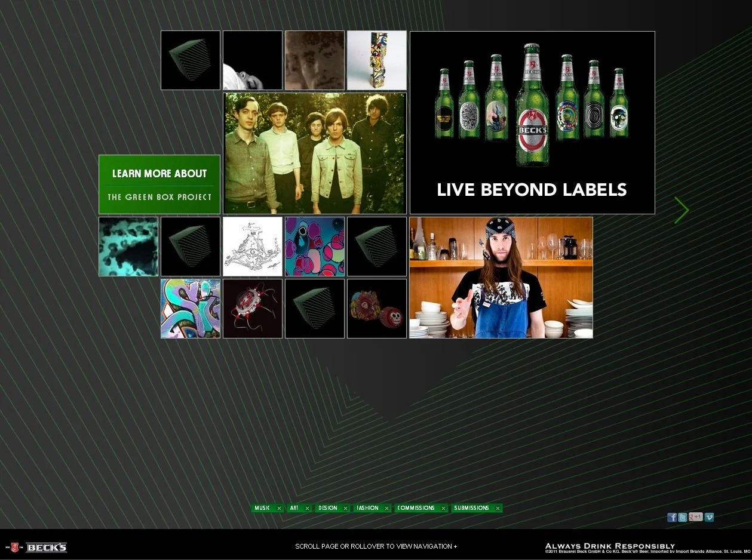Open the cyan abstract texture tile

pyautogui.click(x=128, y=247)
